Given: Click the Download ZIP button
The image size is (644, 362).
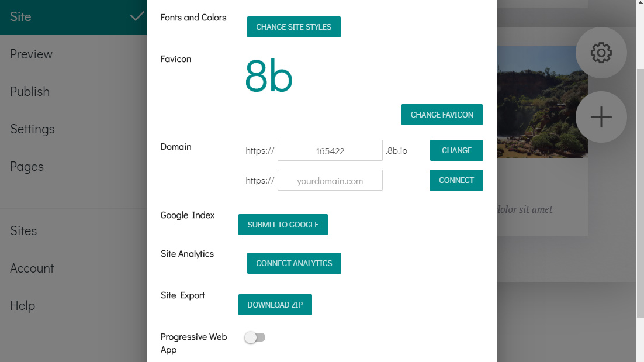Looking at the screenshot, I should pos(275,305).
